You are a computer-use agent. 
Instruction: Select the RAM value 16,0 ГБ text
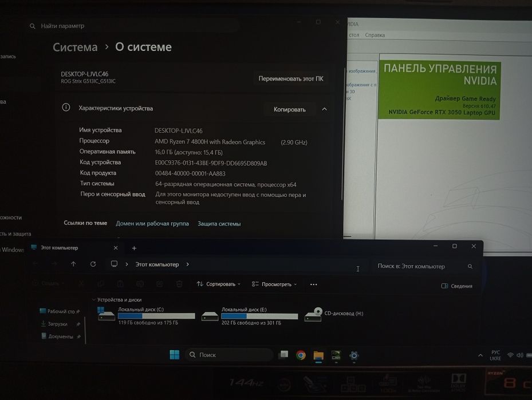(x=188, y=152)
